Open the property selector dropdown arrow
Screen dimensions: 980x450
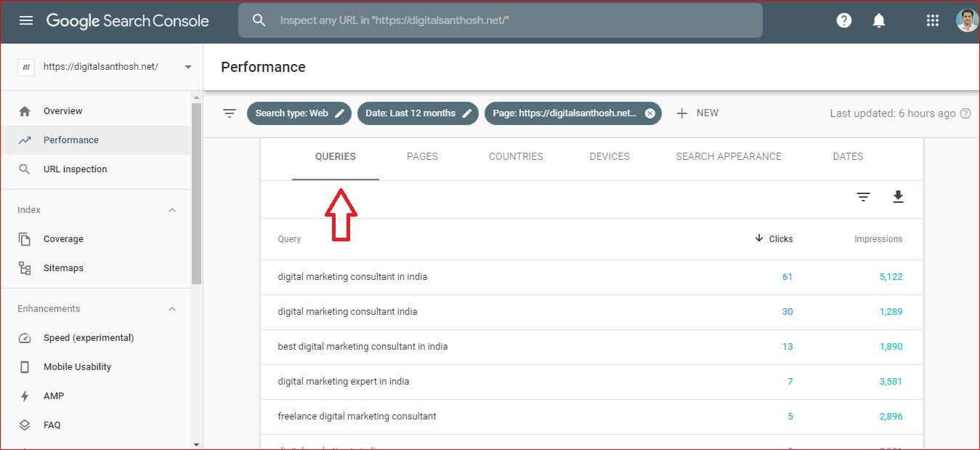188,67
